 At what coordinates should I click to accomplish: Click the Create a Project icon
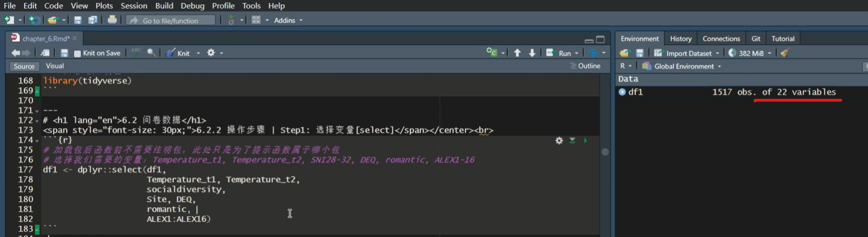(34, 20)
